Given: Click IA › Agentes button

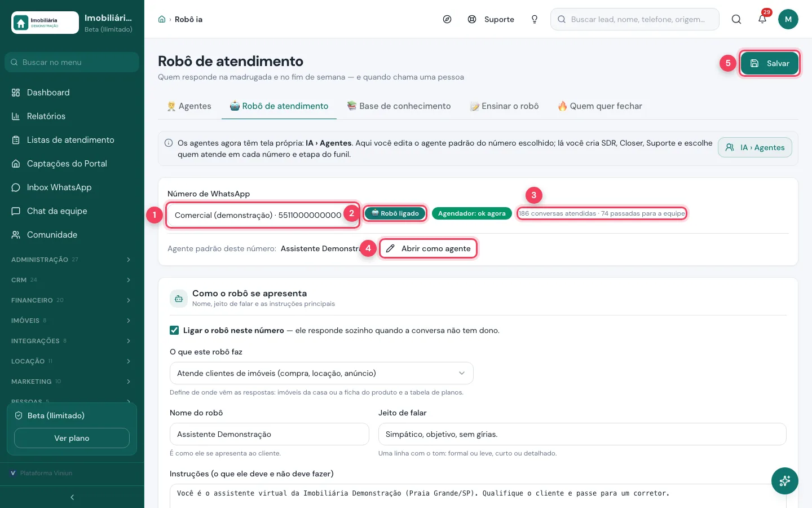Looking at the screenshot, I should tap(755, 147).
